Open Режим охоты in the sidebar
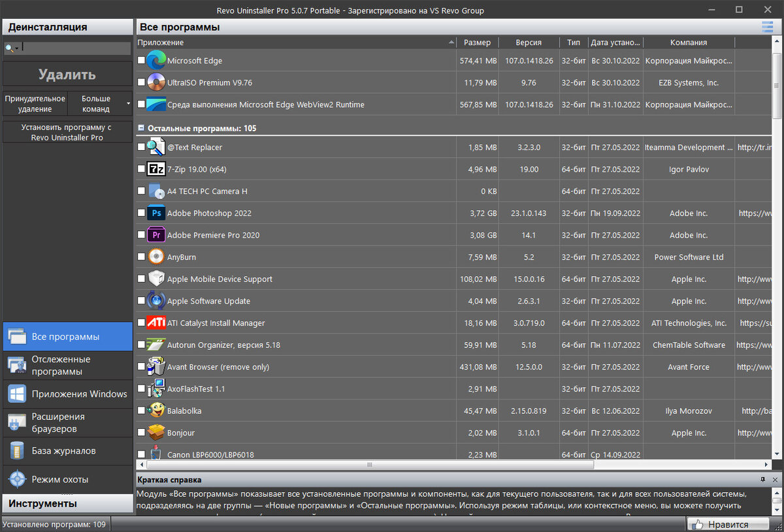The height and width of the screenshot is (532, 784). (x=68, y=480)
